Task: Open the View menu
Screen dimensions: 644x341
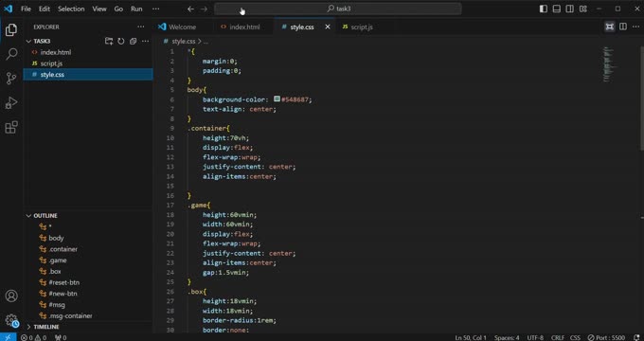Action: 99,9
